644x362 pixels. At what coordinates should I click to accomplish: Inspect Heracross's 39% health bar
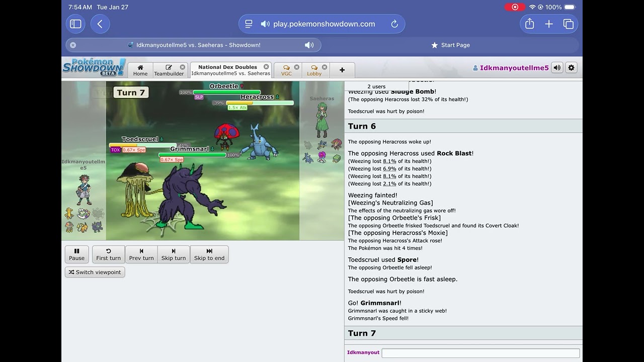click(260, 103)
